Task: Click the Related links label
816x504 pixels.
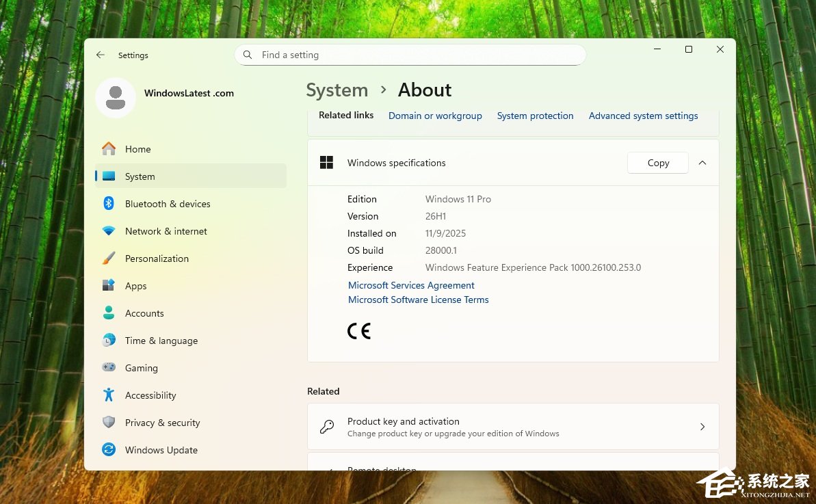Action: pos(346,115)
